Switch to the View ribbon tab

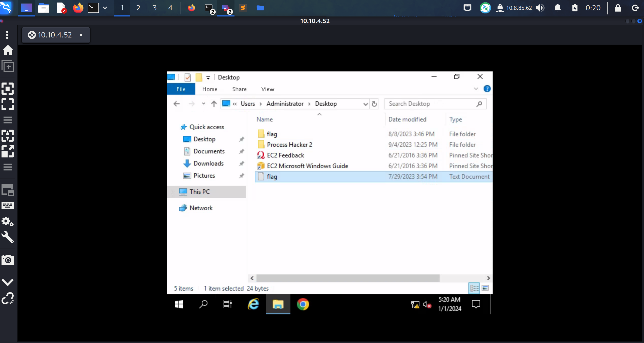(268, 89)
